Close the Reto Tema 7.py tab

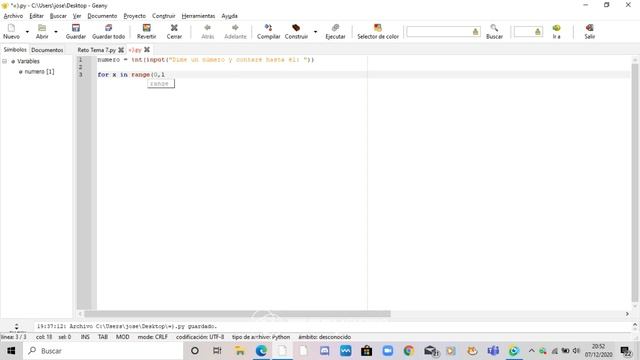click(121, 50)
